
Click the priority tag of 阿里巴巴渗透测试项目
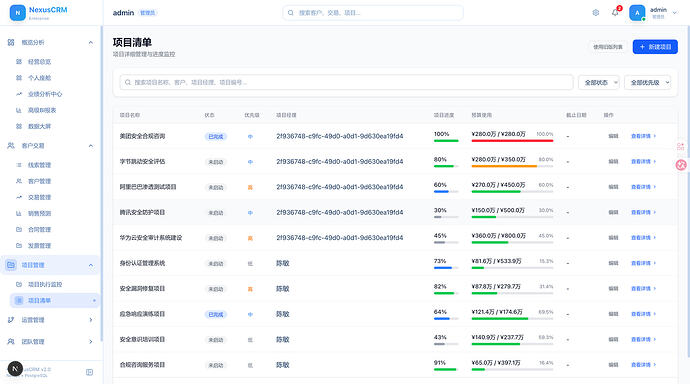tap(250, 187)
